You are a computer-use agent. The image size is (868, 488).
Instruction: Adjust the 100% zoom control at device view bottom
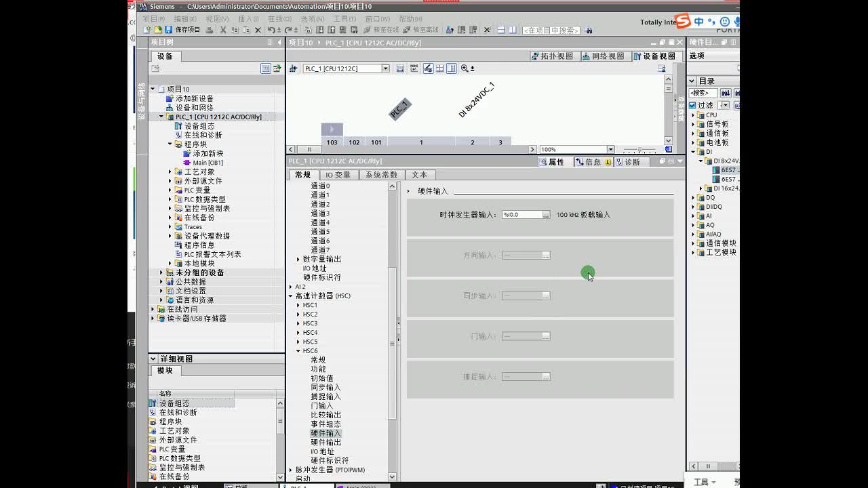(573, 149)
